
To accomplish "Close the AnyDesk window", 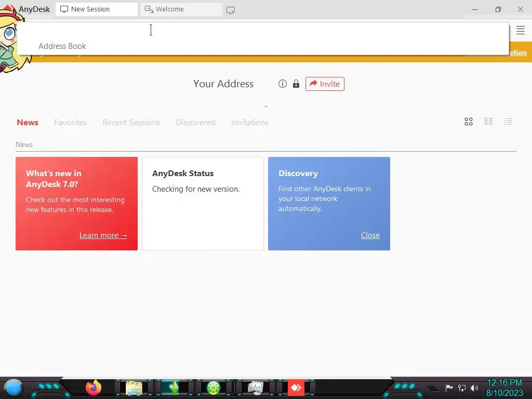I will click(520, 9).
